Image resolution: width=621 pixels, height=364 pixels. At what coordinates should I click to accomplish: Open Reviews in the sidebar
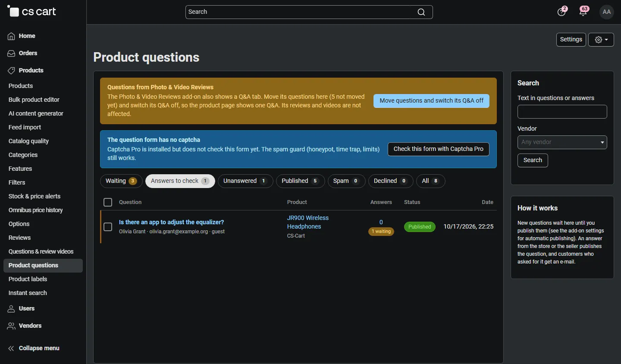(x=19, y=238)
